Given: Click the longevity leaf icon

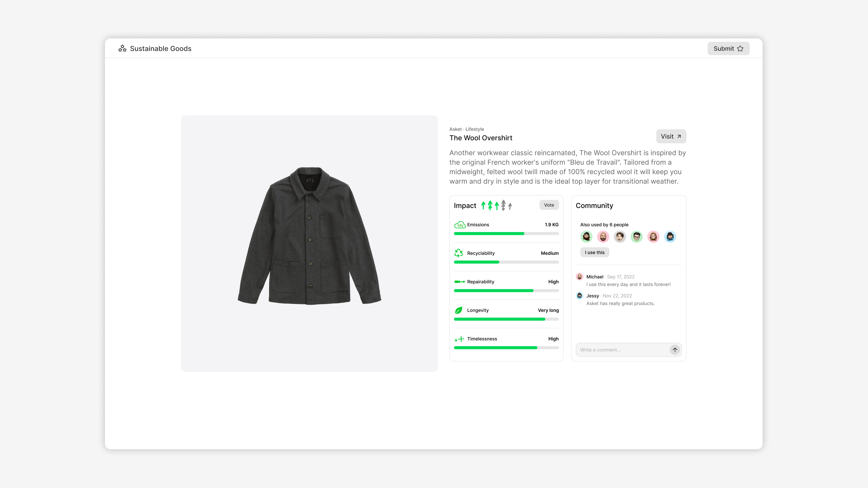Looking at the screenshot, I should pyautogui.click(x=459, y=310).
